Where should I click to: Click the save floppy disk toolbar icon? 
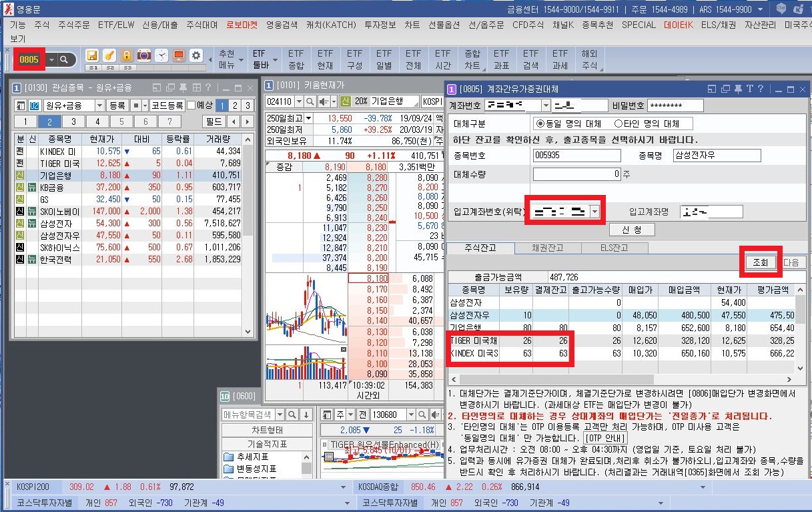92,56
